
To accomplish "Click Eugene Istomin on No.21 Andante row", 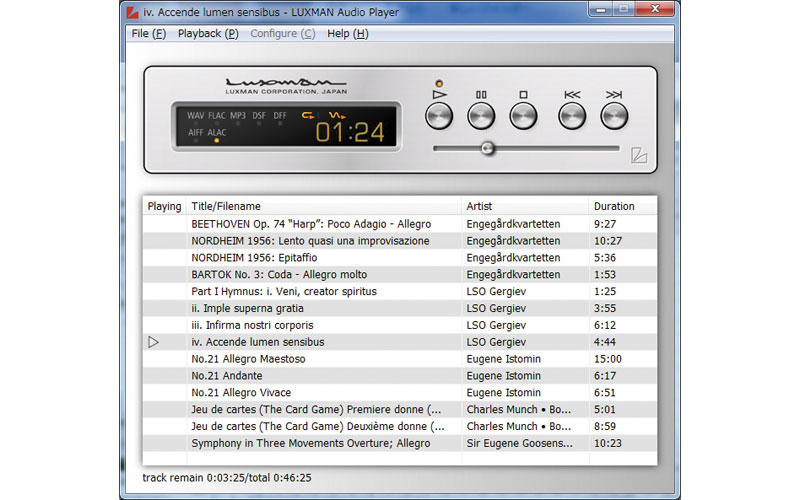I will 504,376.
